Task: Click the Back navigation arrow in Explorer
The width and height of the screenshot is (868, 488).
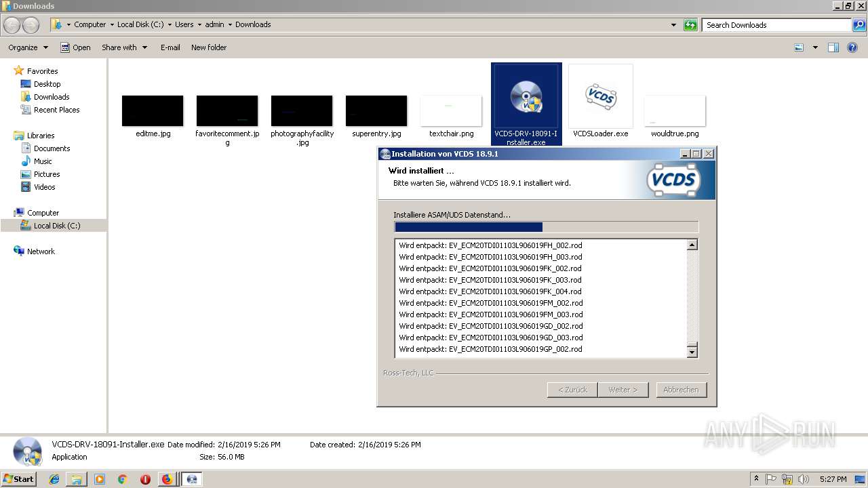Action: pos(12,25)
